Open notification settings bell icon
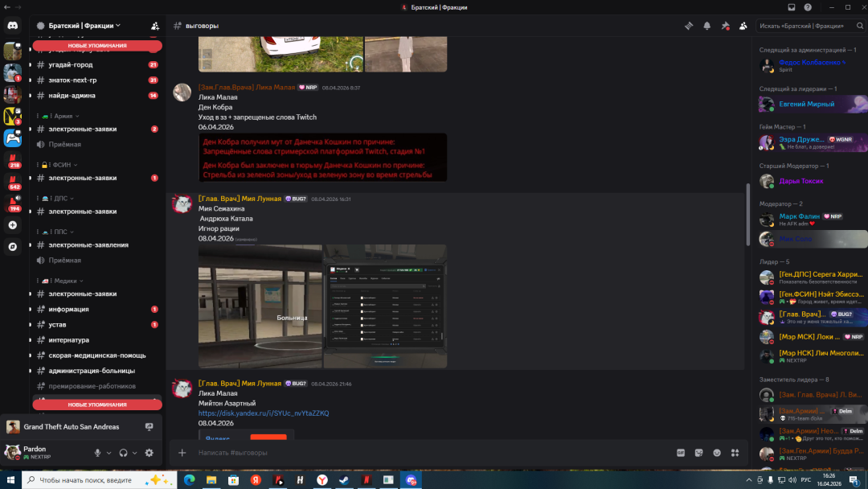The image size is (868, 489). tap(706, 26)
